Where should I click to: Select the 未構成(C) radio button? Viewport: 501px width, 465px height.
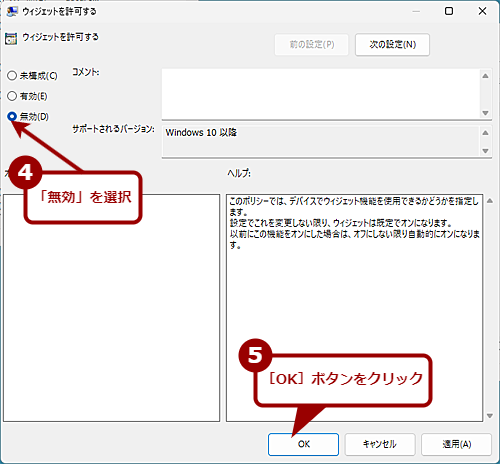click(x=12, y=76)
